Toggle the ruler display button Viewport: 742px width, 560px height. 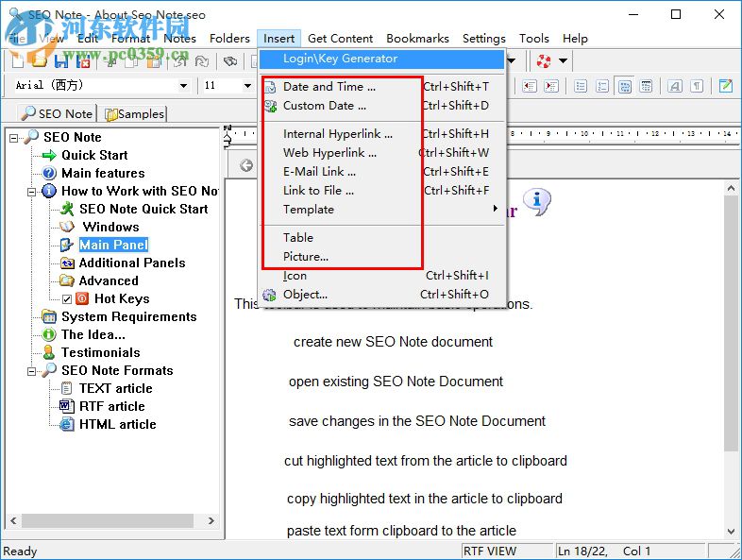pos(646,86)
